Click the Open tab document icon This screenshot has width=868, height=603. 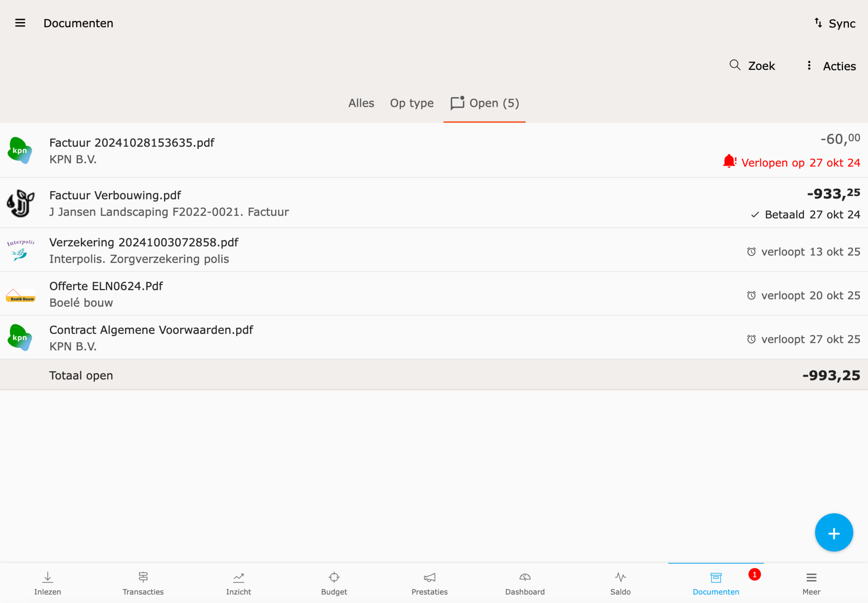pyautogui.click(x=457, y=103)
